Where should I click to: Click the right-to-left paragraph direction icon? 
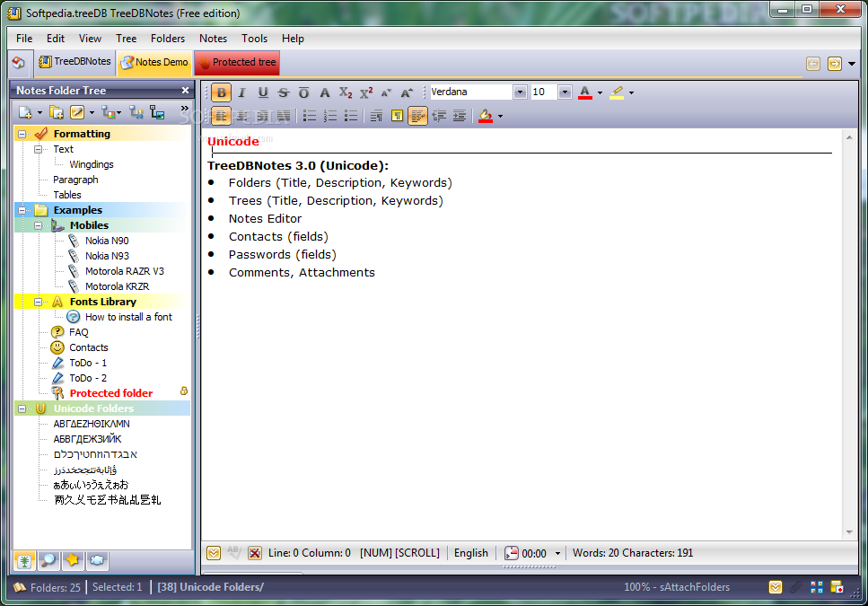[376, 116]
